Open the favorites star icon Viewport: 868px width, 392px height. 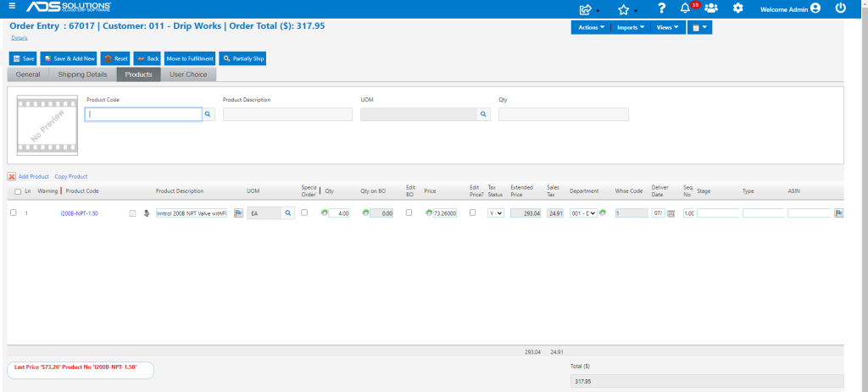623,8
